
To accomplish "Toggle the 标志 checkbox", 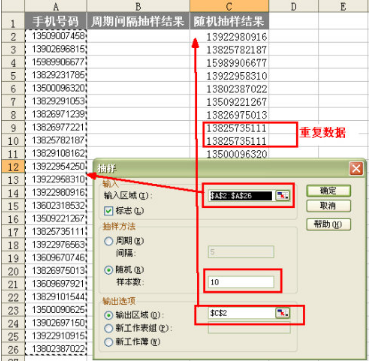I will tap(109, 211).
